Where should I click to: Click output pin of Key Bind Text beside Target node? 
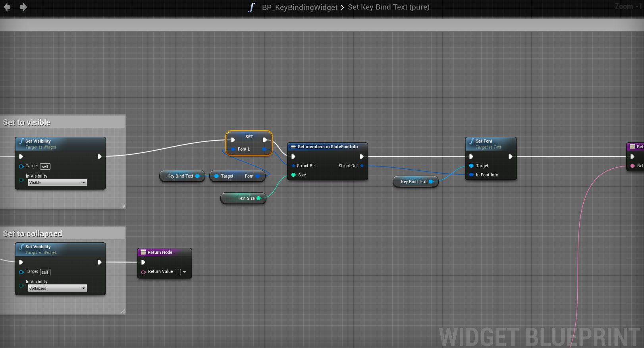point(198,176)
